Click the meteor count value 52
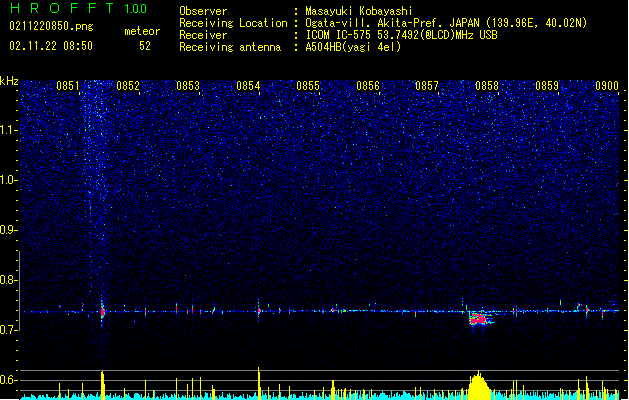 145,46
